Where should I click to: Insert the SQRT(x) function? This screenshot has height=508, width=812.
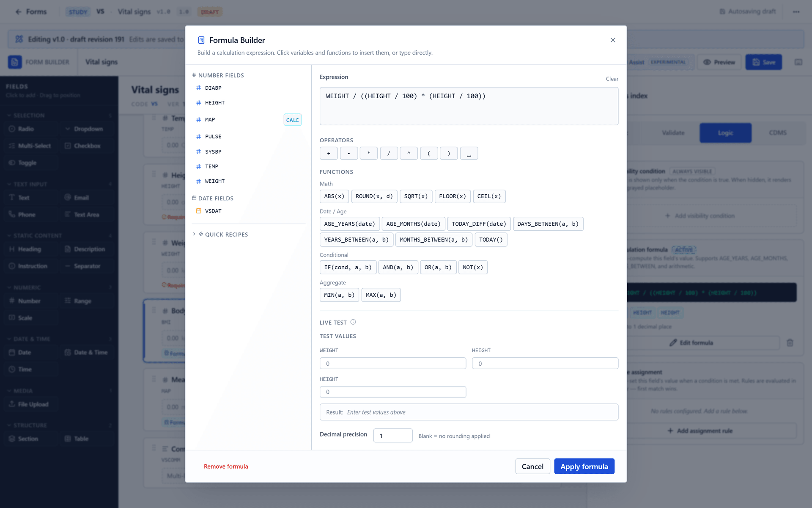pos(416,196)
